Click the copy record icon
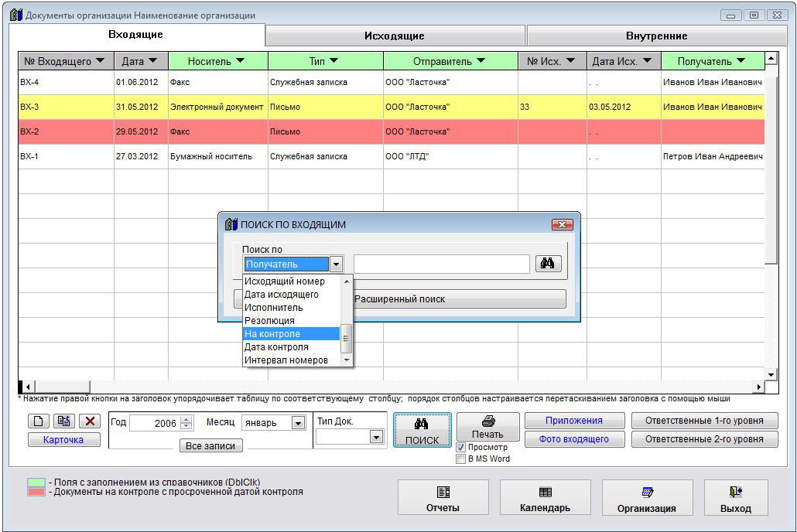Screen dimensions: 797x532 click(x=64, y=421)
